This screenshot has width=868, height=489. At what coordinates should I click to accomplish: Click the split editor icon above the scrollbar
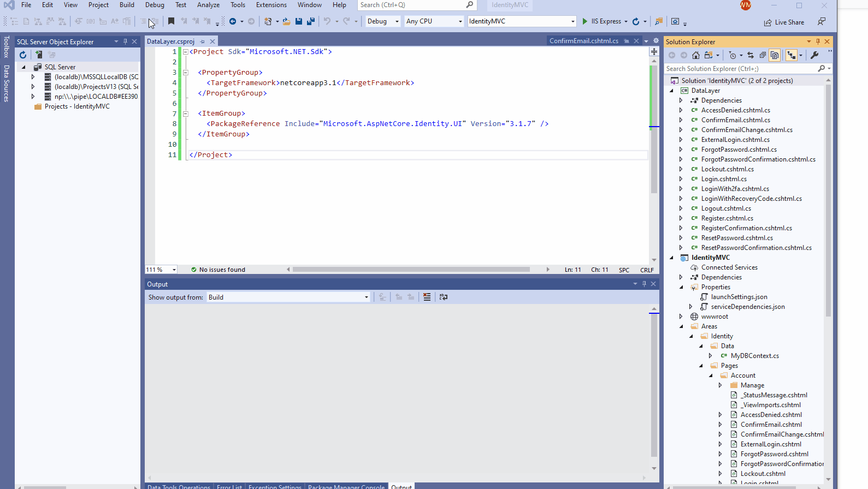click(x=654, y=51)
